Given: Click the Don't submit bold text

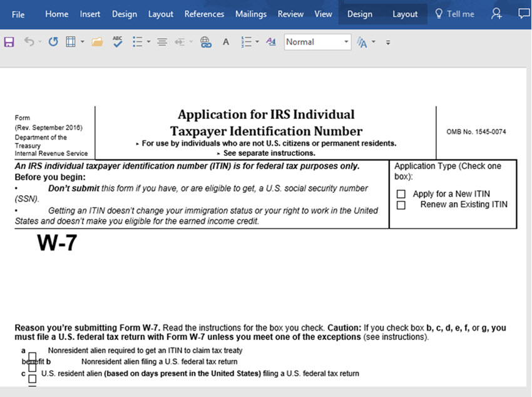Looking at the screenshot, I should click(74, 188).
